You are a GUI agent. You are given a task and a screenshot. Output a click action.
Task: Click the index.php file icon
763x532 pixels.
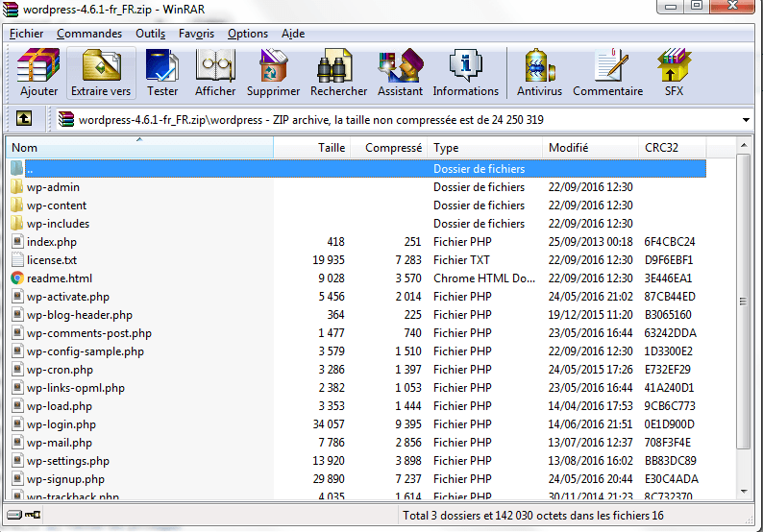[17, 242]
